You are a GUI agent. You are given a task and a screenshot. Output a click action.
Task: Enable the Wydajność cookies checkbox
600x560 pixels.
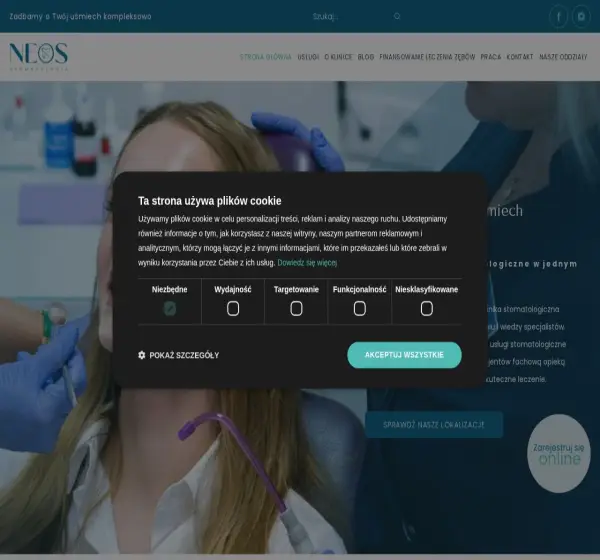[233, 308]
